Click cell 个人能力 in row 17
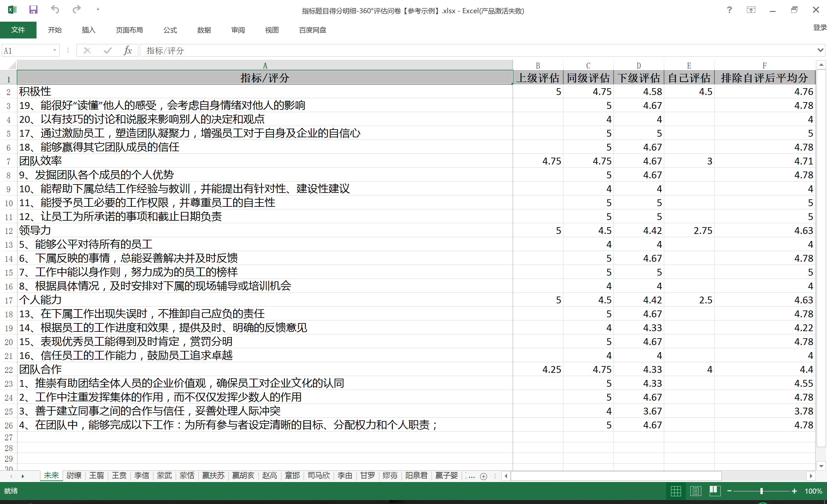The height and width of the screenshot is (504, 827). 265,300
